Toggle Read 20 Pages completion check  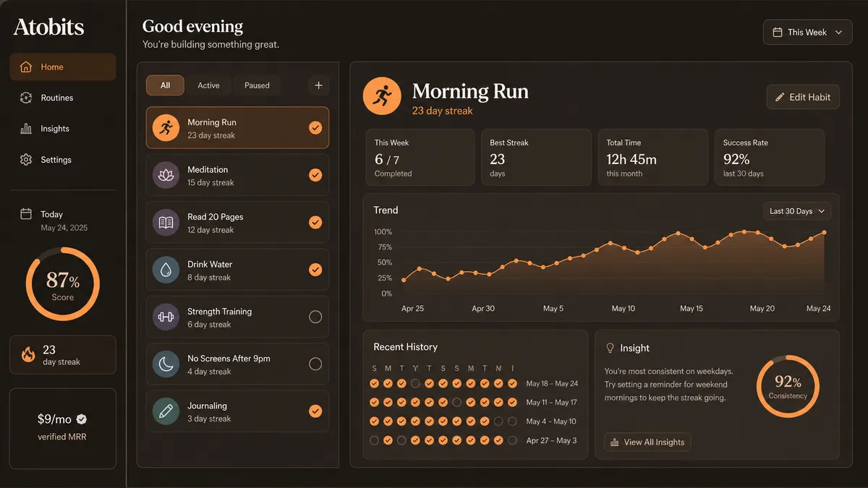click(315, 223)
